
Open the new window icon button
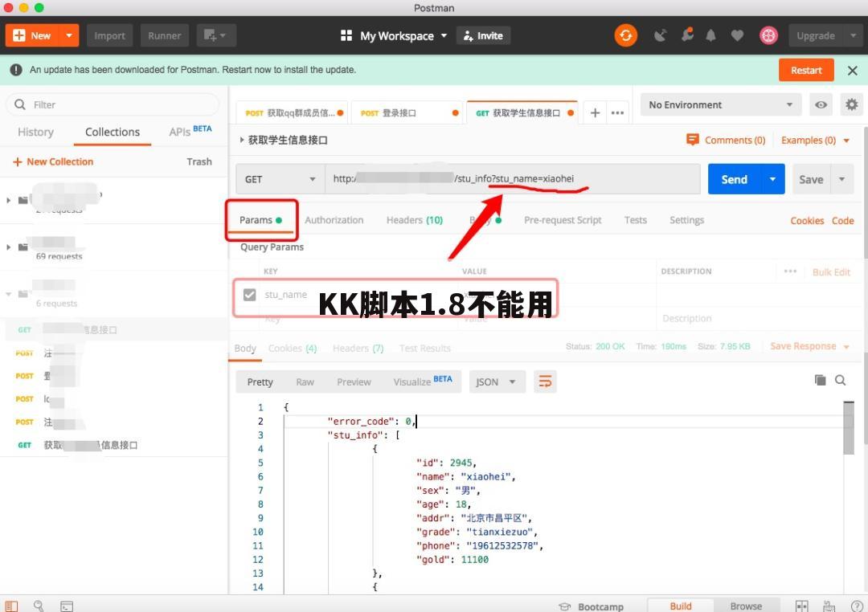tap(216, 35)
